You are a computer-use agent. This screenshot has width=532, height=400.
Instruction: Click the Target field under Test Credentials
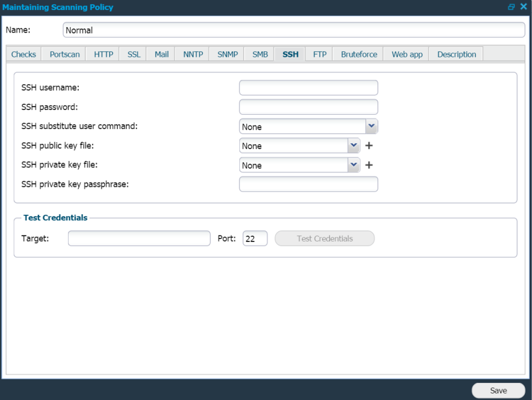tap(139, 238)
